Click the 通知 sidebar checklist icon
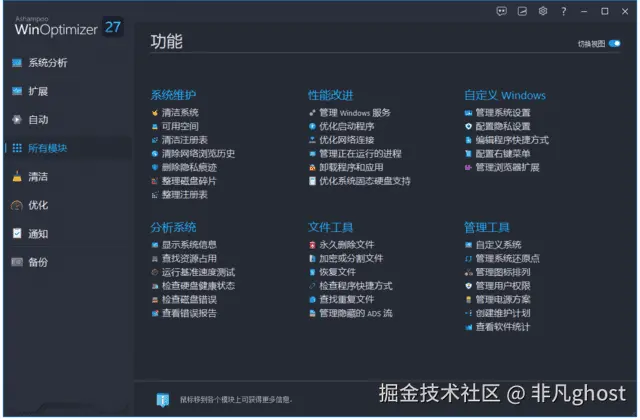 pyautogui.click(x=17, y=233)
